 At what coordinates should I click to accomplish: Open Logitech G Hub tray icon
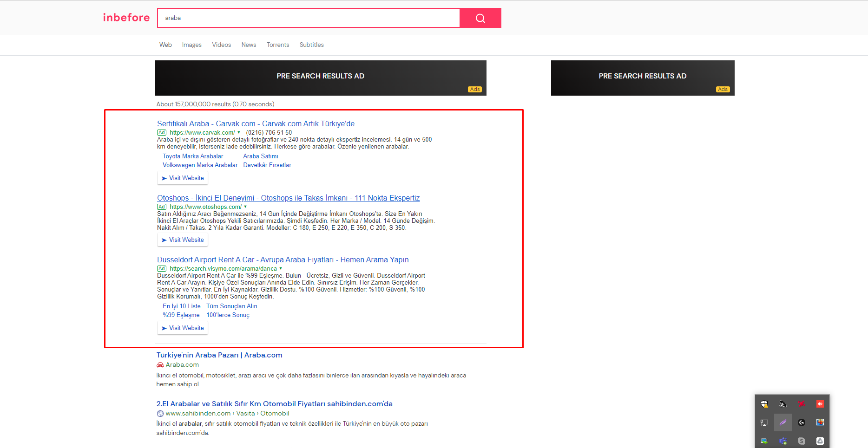click(x=802, y=422)
